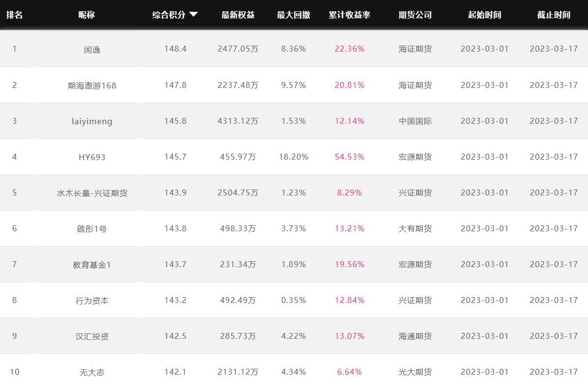Screen dimensions: 588x385
Task: Click the 截止时间 column header
Action: 554,15
